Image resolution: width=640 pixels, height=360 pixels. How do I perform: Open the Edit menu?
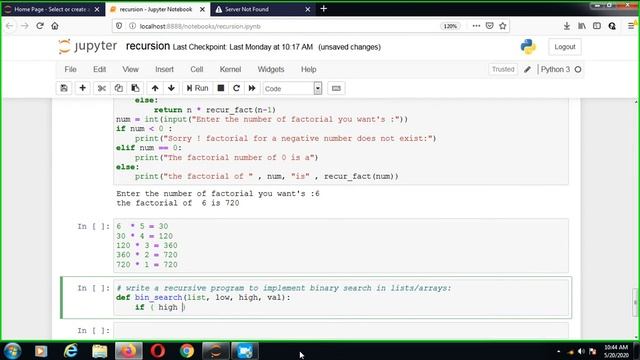(99, 69)
